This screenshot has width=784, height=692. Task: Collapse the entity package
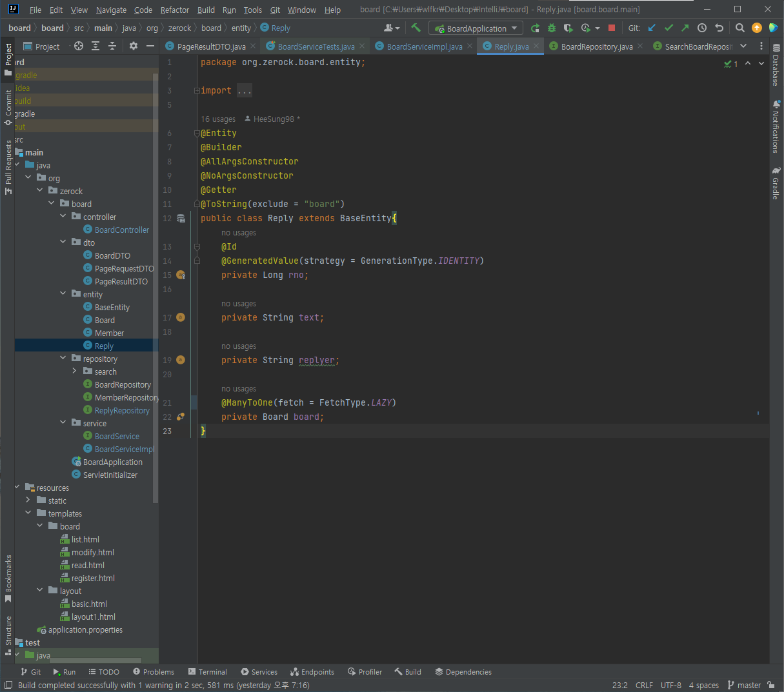(63, 294)
